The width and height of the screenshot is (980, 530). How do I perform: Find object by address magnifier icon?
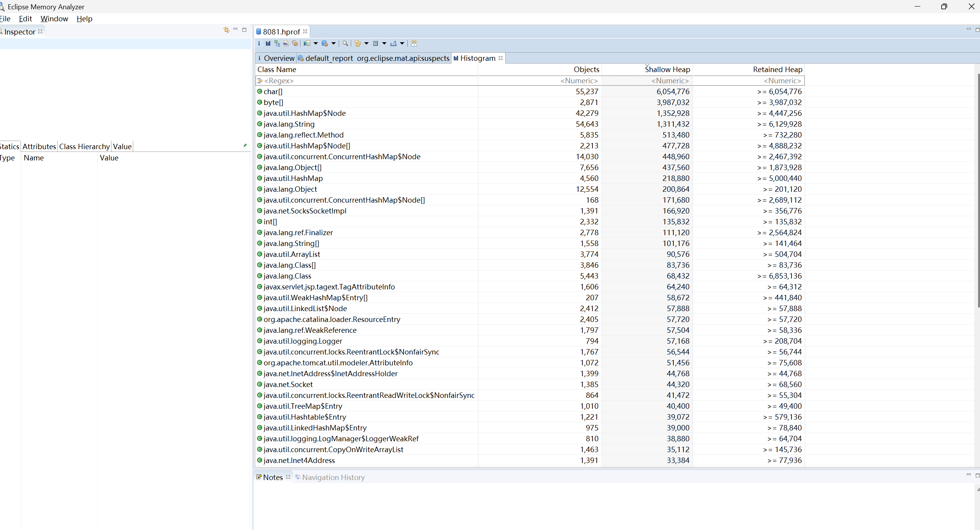345,43
